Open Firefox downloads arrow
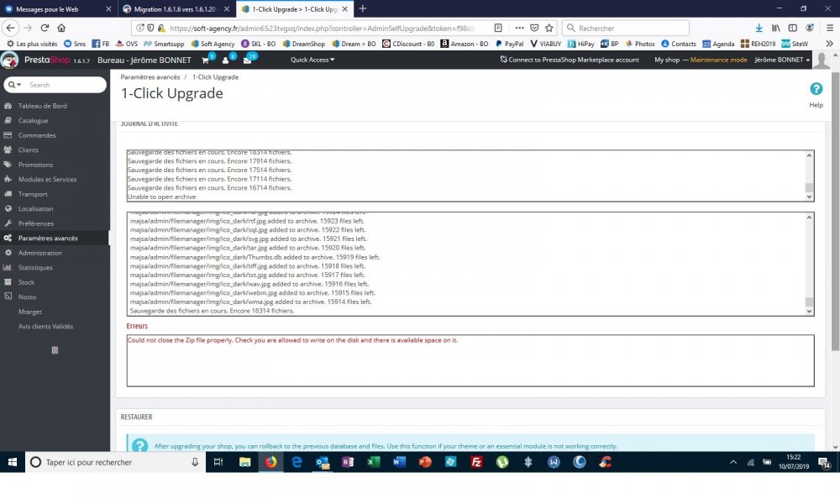The width and height of the screenshot is (840, 504). pos(759,28)
